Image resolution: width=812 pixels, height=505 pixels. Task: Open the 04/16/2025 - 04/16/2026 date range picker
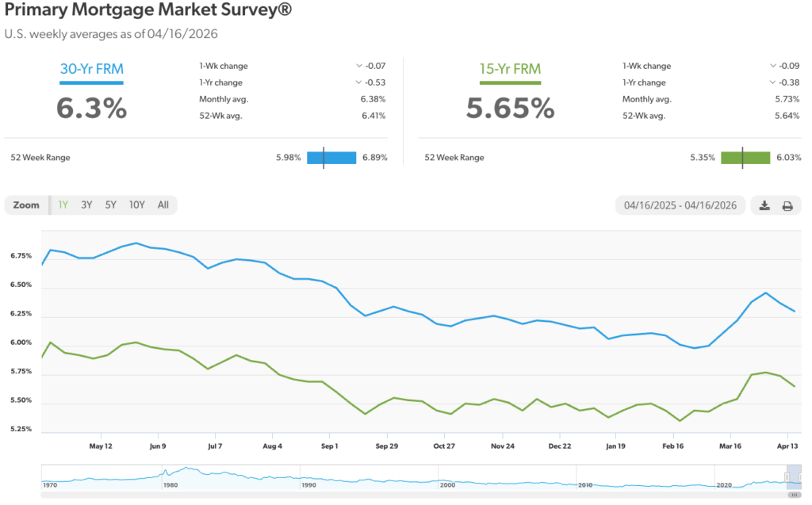680,205
